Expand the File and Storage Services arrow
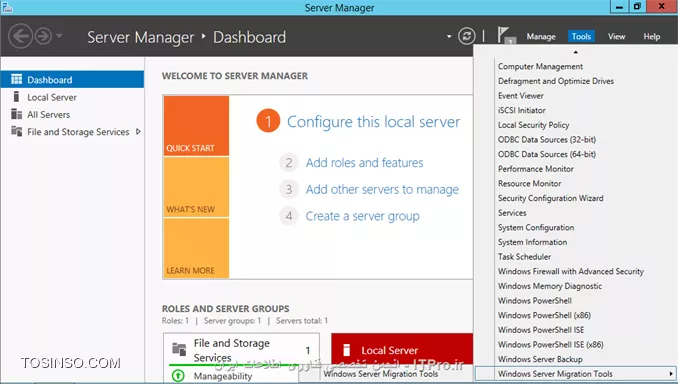 (138, 131)
